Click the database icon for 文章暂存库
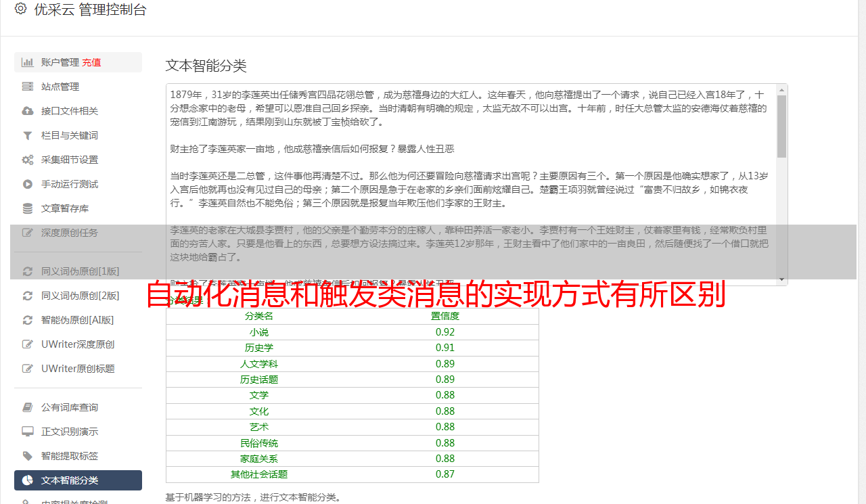The height and width of the screenshot is (504, 866). 28,208
